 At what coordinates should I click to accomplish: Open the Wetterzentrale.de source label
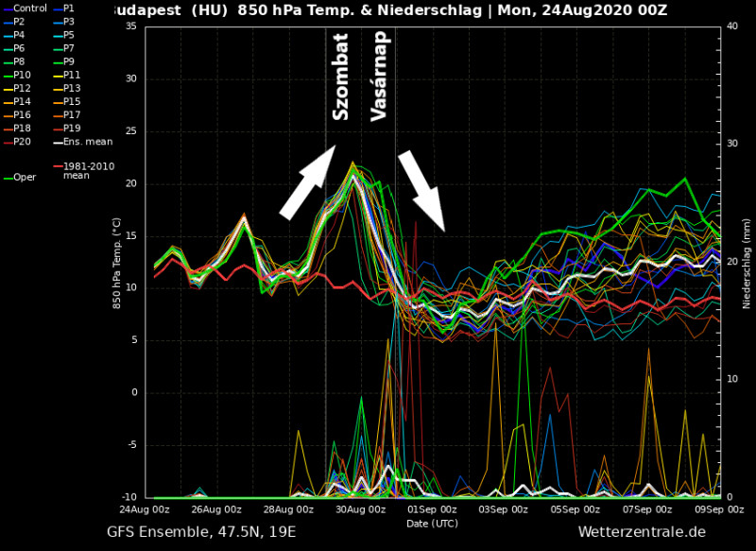click(x=642, y=532)
